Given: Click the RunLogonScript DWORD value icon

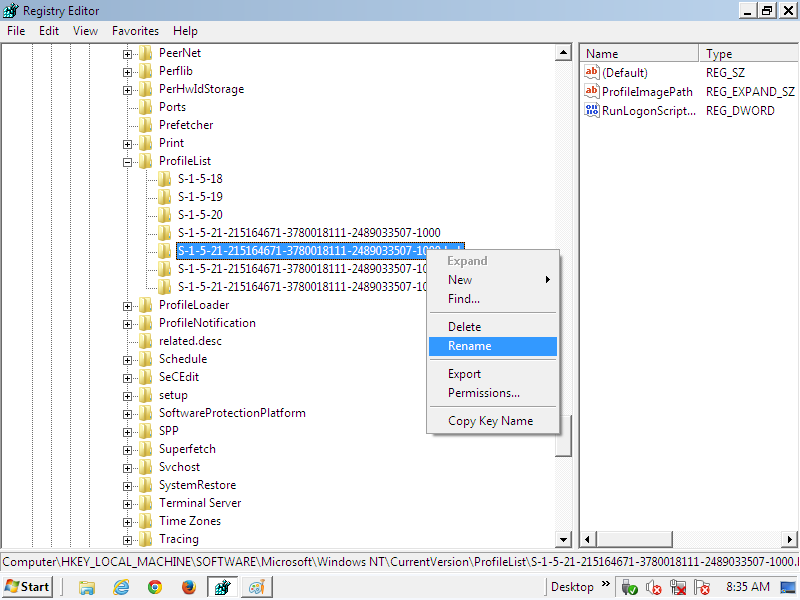Looking at the screenshot, I should coord(592,111).
